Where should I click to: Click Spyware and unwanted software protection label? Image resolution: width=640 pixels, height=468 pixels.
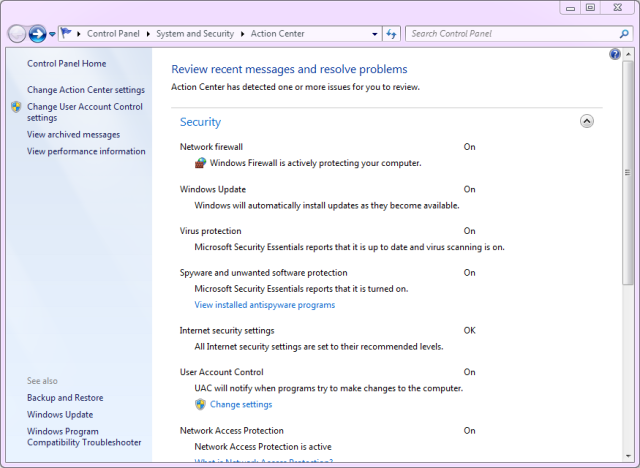(264, 273)
